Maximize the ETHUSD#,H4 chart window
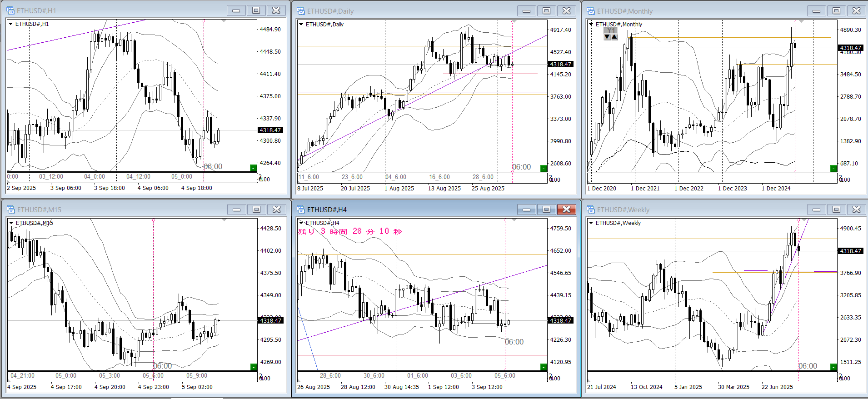This screenshot has width=868, height=399. (546, 209)
